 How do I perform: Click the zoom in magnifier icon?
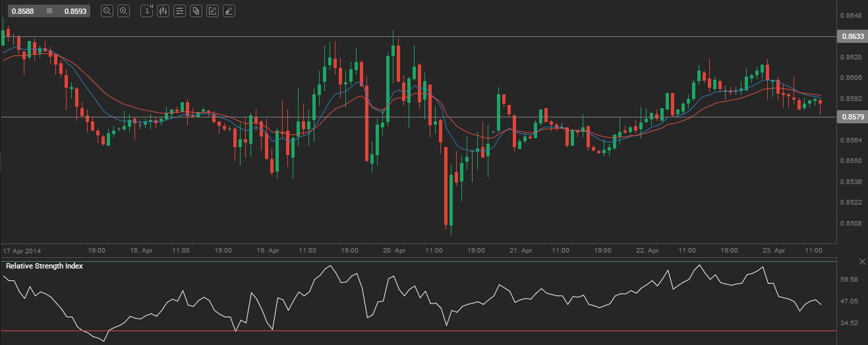point(123,11)
